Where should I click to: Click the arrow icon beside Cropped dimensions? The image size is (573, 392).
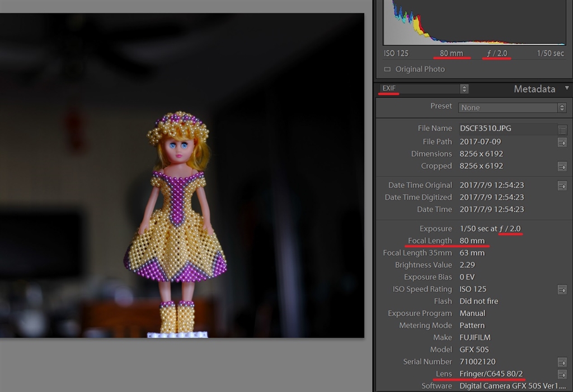pyautogui.click(x=562, y=167)
